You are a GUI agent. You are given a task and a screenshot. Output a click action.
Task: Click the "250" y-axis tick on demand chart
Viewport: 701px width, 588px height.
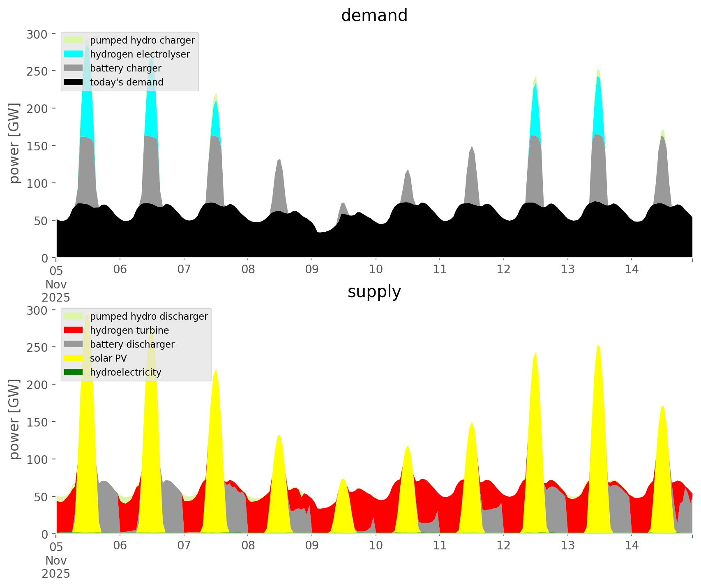[x=37, y=71]
